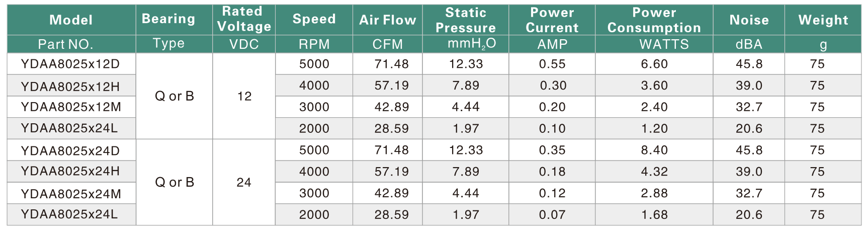Select part number YDAA8025x12D
This screenshot has width=868, height=232.
tap(71, 64)
